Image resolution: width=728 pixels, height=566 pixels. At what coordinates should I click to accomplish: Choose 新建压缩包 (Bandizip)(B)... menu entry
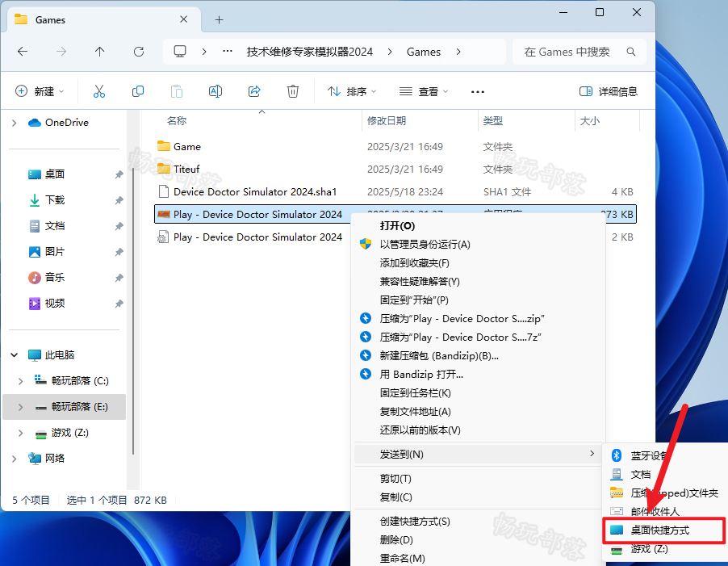pyautogui.click(x=479, y=356)
